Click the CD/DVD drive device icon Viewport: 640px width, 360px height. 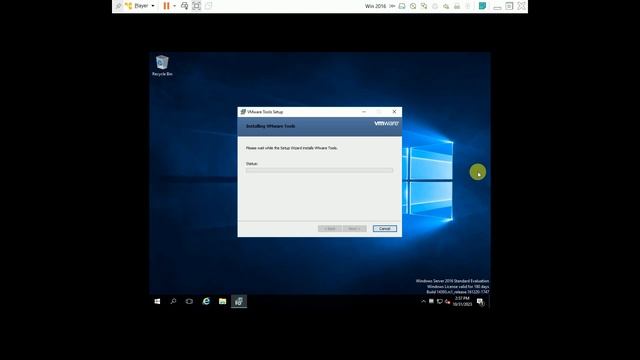coord(413,6)
